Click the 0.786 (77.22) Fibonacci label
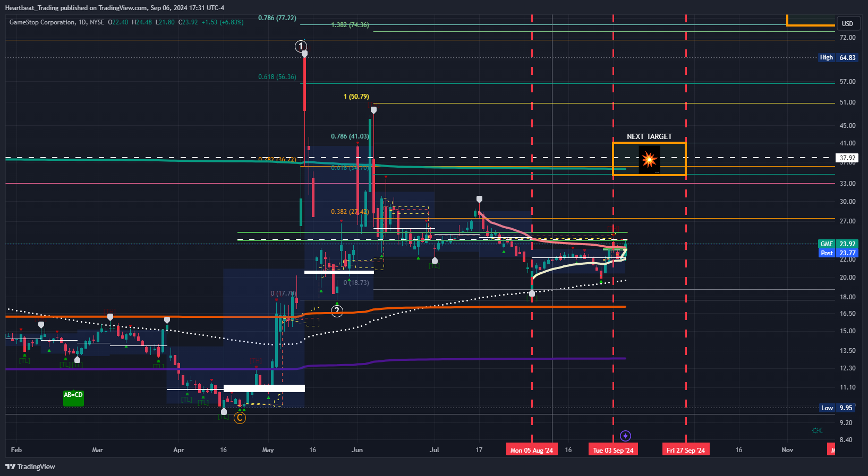Screen dimensions: 868x476 click(x=277, y=18)
